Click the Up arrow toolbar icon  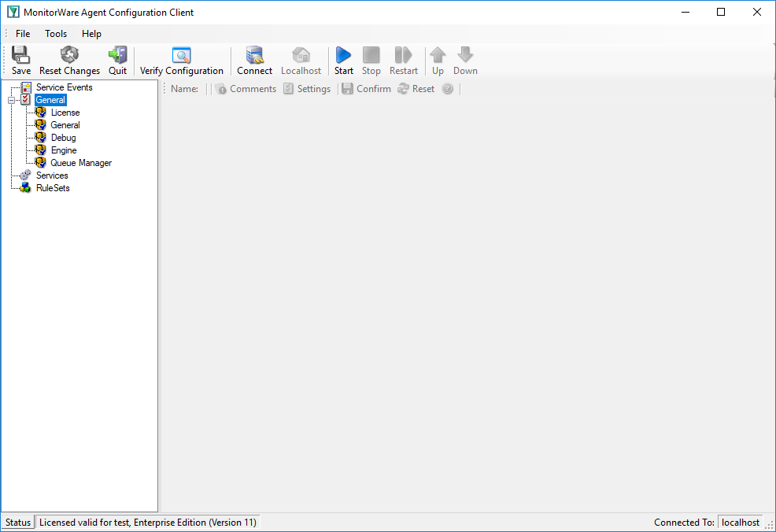(438, 55)
